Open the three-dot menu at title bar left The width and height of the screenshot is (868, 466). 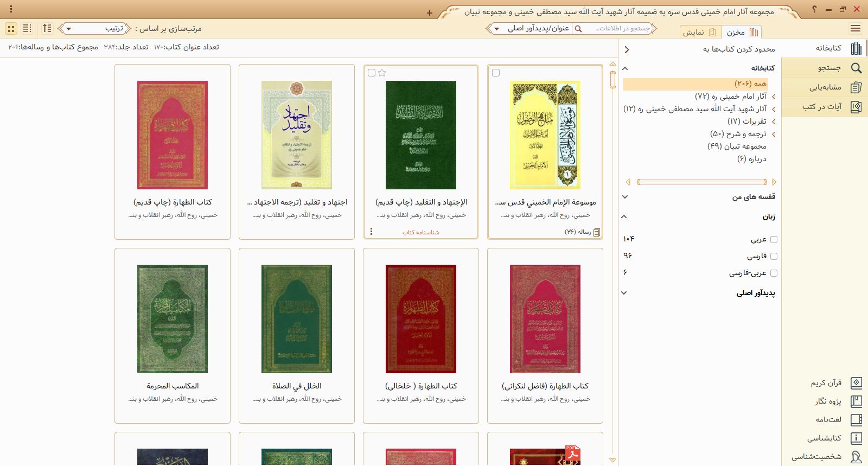tap(11, 9)
